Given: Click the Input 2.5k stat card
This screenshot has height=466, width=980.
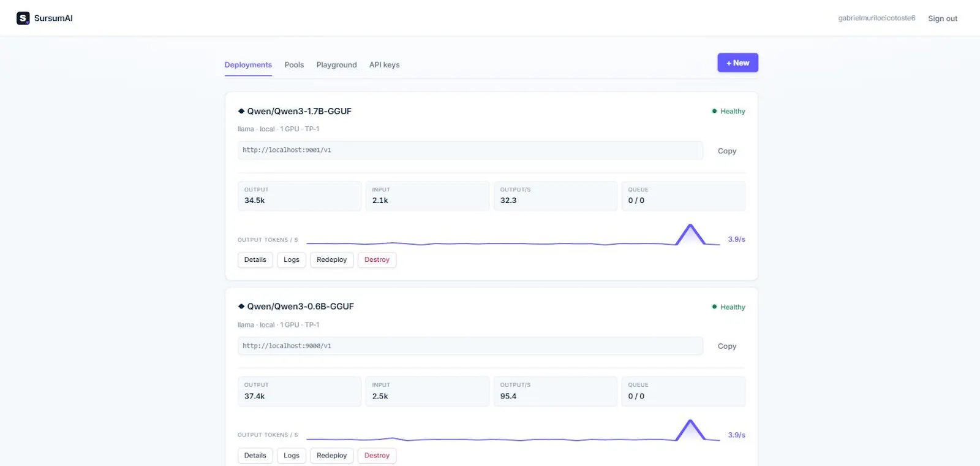Looking at the screenshot, I should pos(428,392).
